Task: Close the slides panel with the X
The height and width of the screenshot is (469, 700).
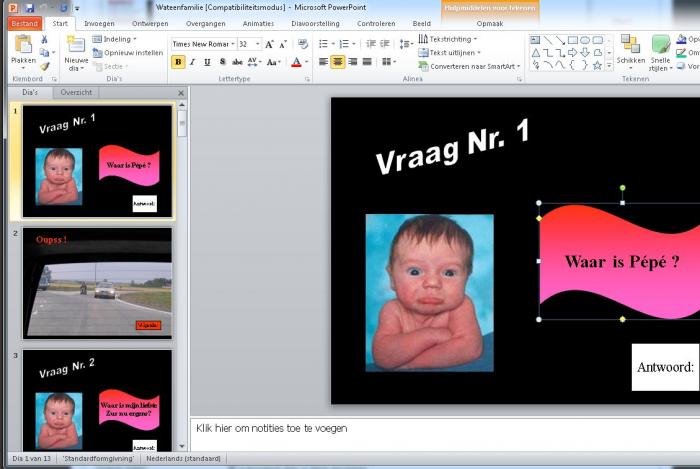Action: tap(181, 93)
